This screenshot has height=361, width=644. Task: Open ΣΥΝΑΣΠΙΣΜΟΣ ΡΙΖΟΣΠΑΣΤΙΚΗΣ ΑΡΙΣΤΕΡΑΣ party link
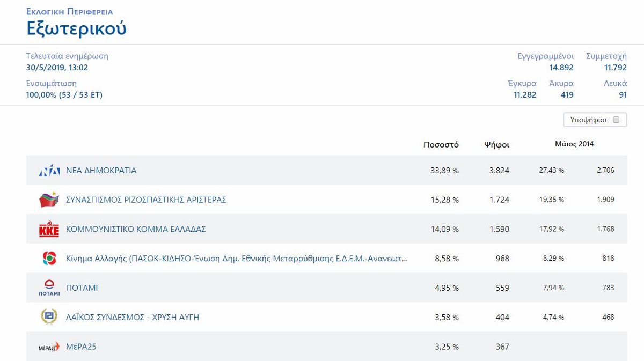(x=146, y=200)
